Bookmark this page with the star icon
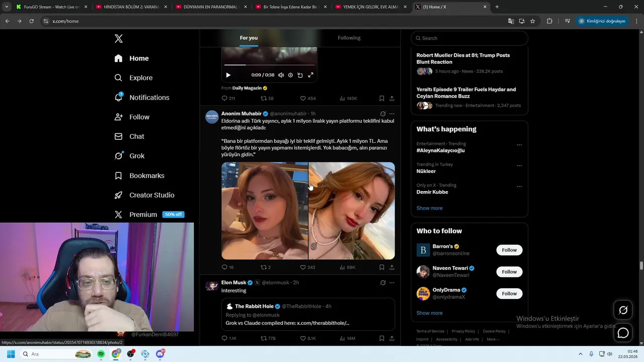Viewport: 644px width, 362px height. click(532, 21)
